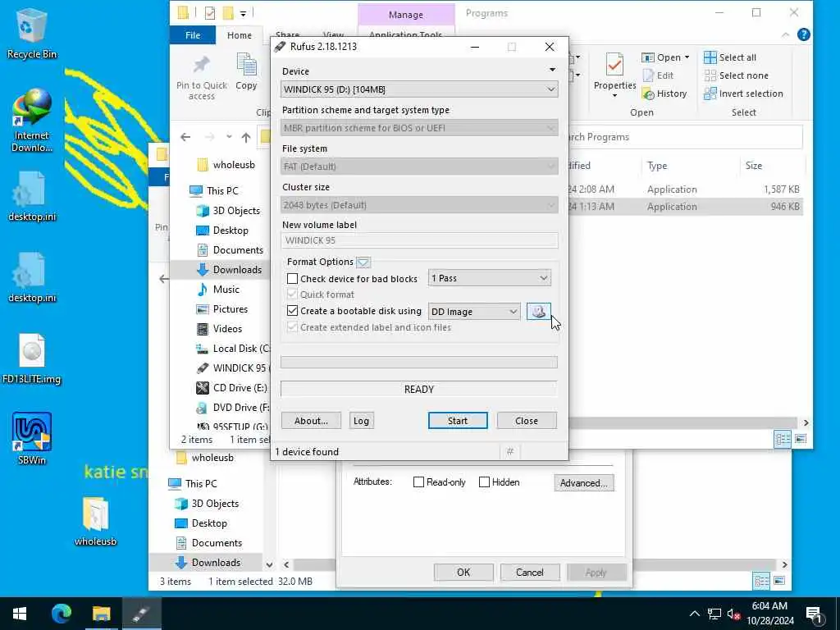Viewport: 840px width, 630px height.
Task: Select 3D Objects in back window pane
Action: pyautogui.click(x=207, y=504)
